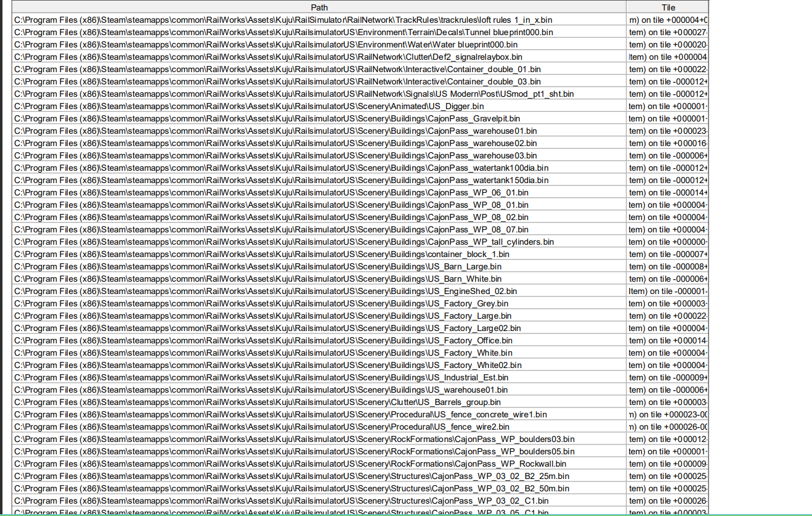Click the 'US_Factory_Grey.bin' path entry
This screenshot has width=812, height=516.
(319, 303)
